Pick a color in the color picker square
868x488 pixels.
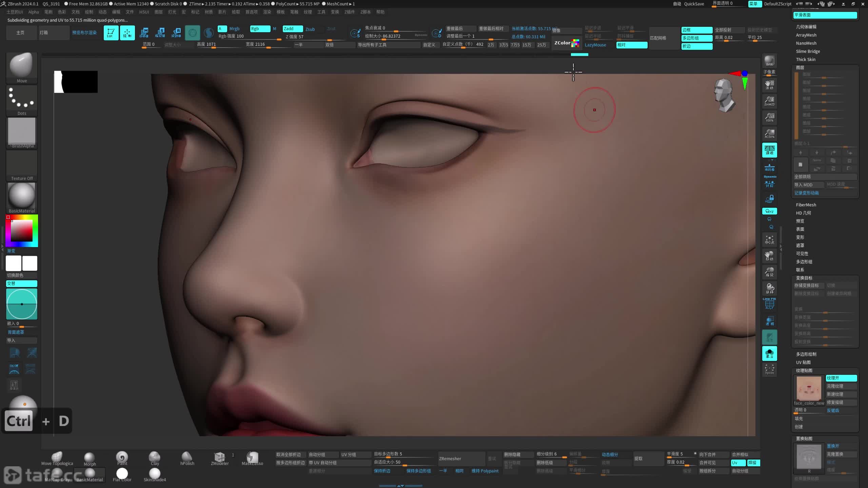click(21, 231)
